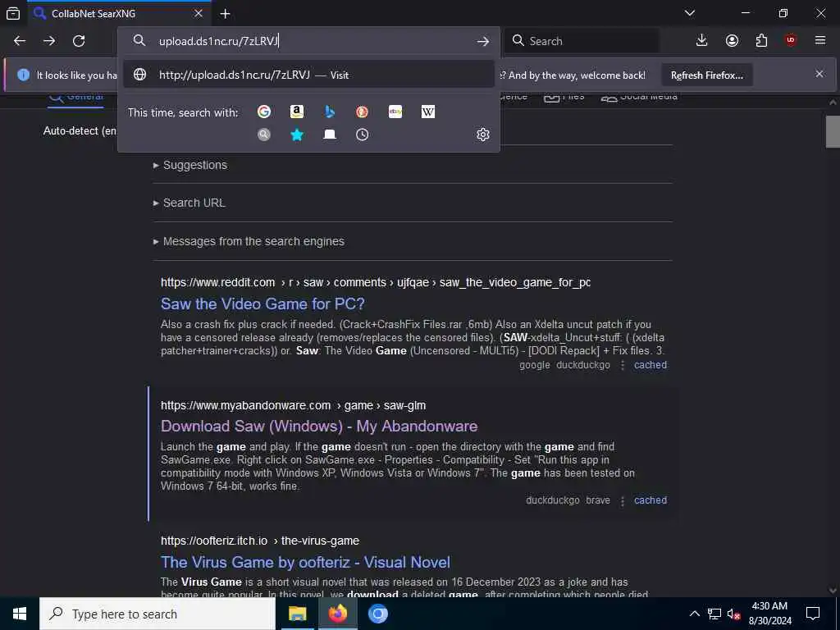840x630 pixels.
Task: Go back one page
Action: 20,41
